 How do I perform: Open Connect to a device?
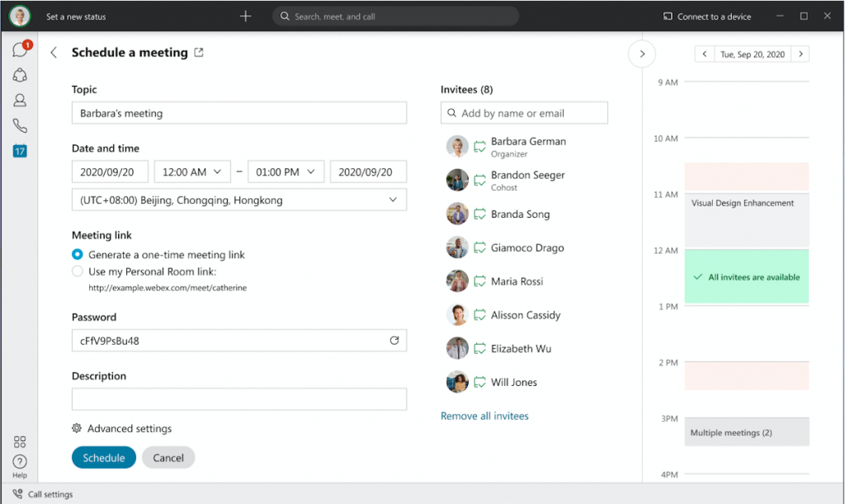pyautogui.click(x=706, y=16)
